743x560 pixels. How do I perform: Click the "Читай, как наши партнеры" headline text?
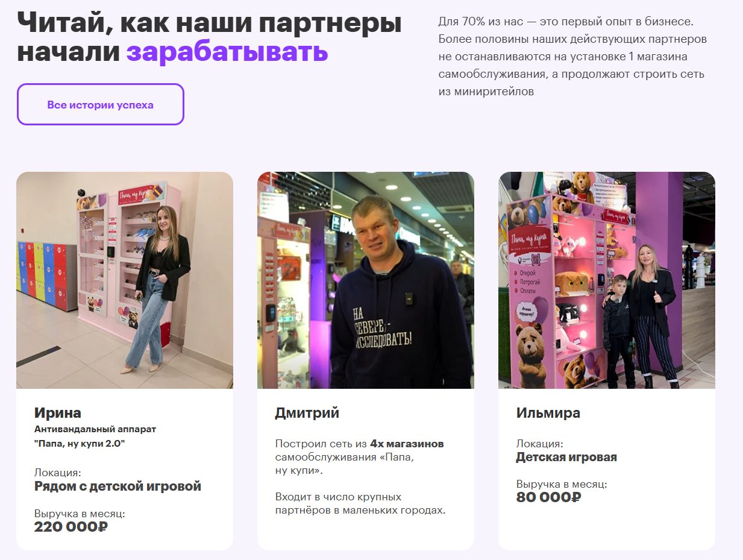[x=209, y=24]
